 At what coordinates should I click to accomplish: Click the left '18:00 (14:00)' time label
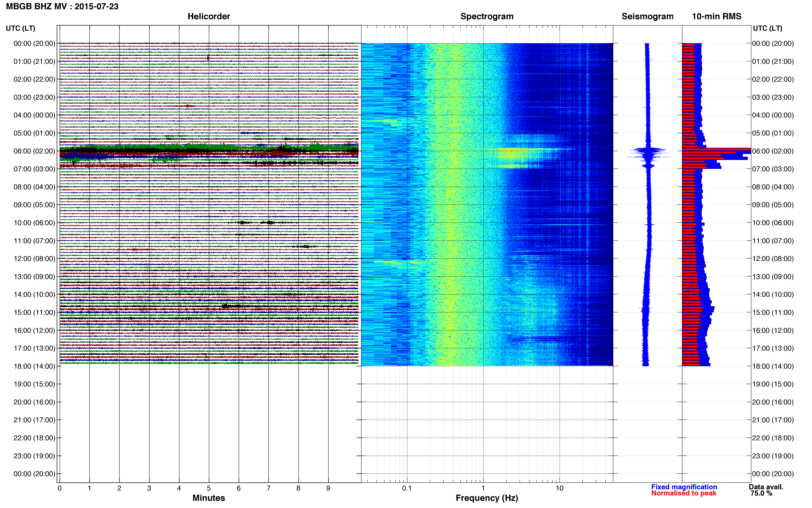34,366
